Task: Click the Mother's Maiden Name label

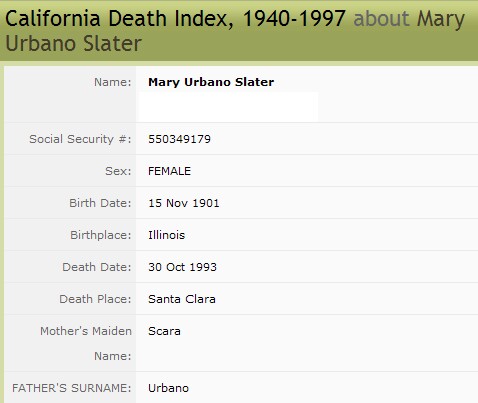Action: pyautogui.click(x=86, y=343)
